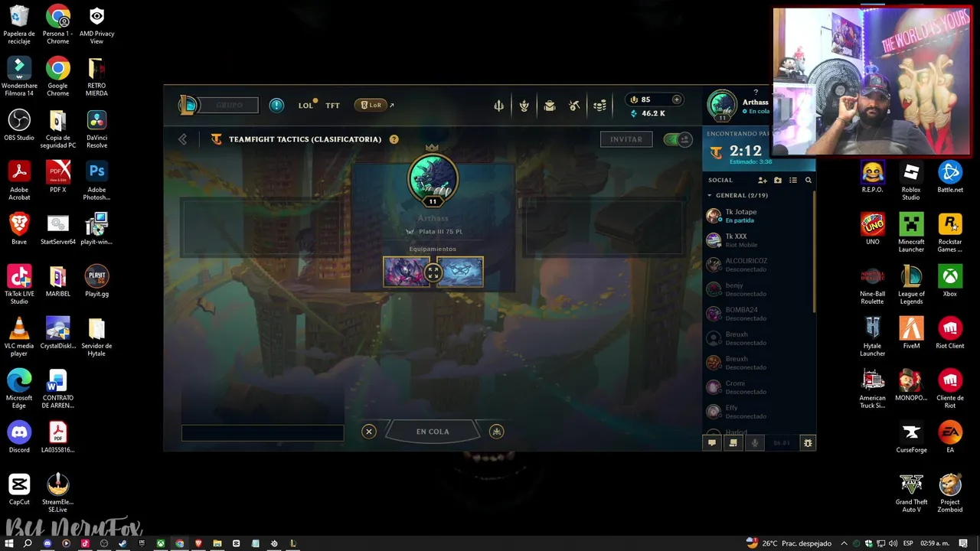Search friends with the magnifier icon
The height and width of the screenshot is (551, 980).
(808, 180)
